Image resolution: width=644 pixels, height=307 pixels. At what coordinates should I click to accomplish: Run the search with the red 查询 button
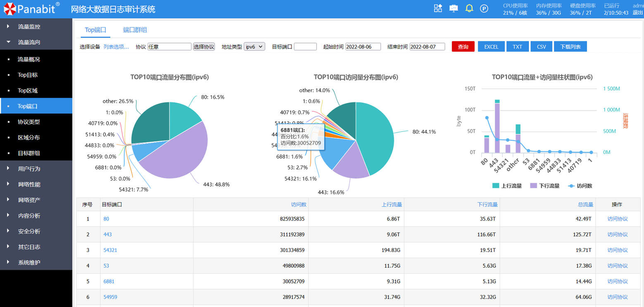[463, 47]
